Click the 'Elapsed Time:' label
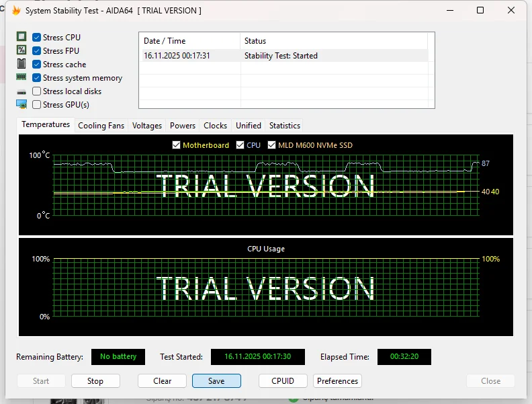532x404 pixels. point(345,357)
